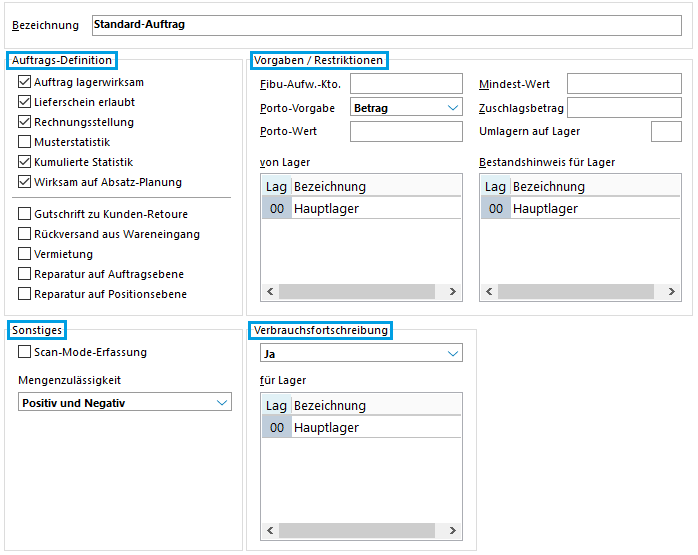Uncheck the Auftrag lagerwirksam checkbox
698x555 pixels.
coord(25,82)
